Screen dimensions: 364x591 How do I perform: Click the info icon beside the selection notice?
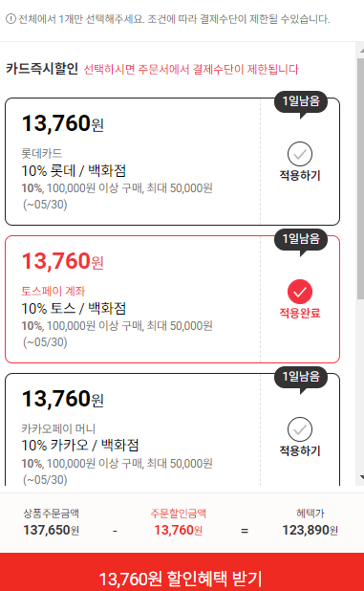coord(11,19)
